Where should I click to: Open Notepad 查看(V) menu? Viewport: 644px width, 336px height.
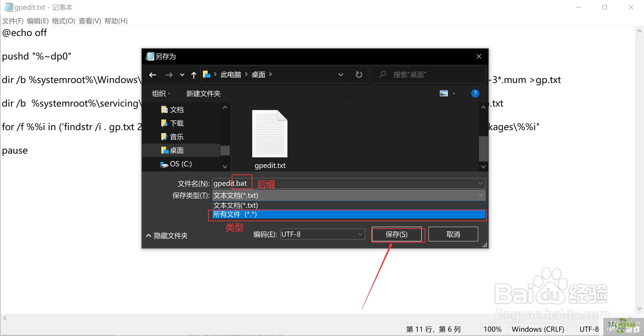pos(90,21)
